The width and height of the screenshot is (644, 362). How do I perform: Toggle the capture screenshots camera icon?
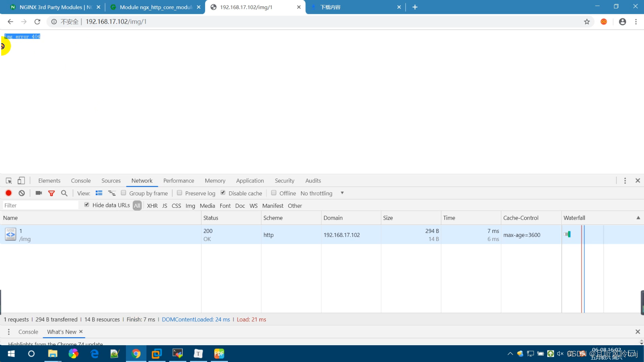pos(39,193)
